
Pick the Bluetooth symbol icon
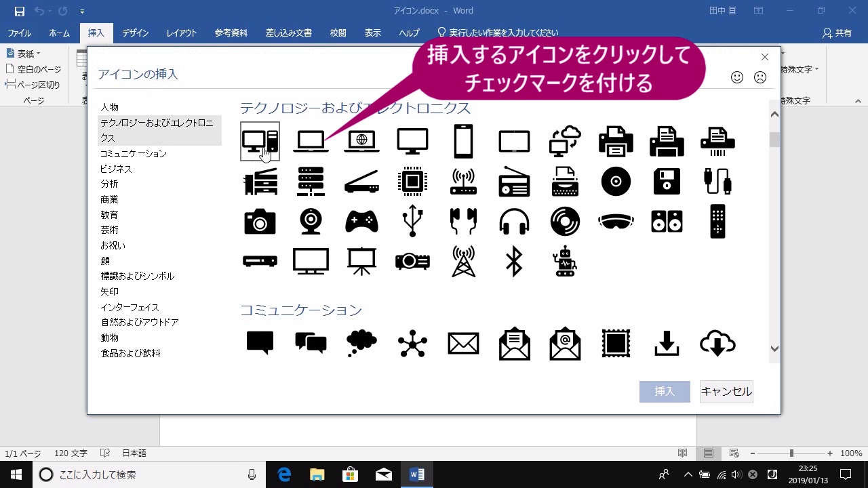pyautogui.click(x=514, y=261)
